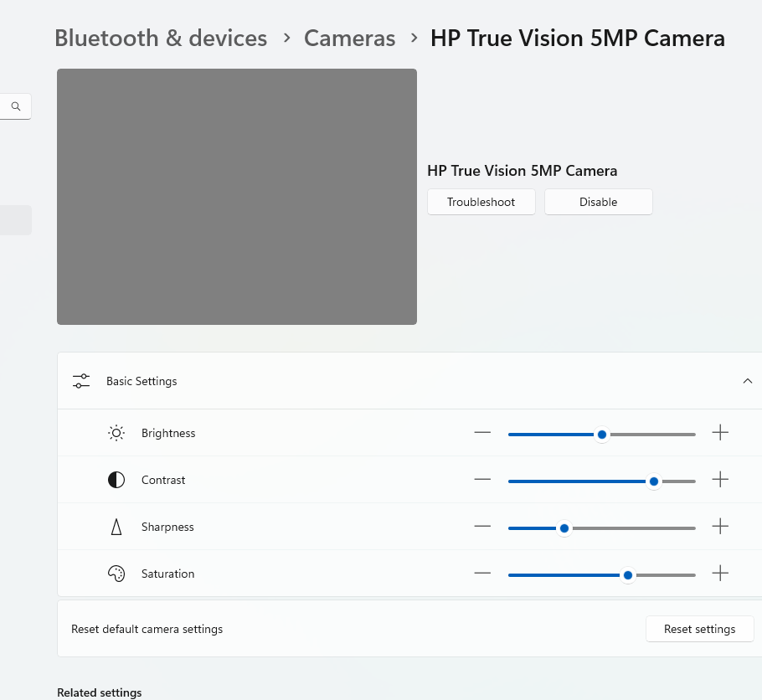
Task: Go back to the Cameras page
Action: [349, 38]
